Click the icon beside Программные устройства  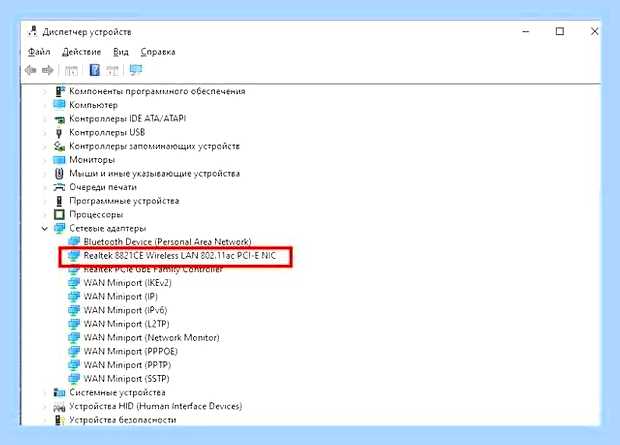(x=59, y=201)
